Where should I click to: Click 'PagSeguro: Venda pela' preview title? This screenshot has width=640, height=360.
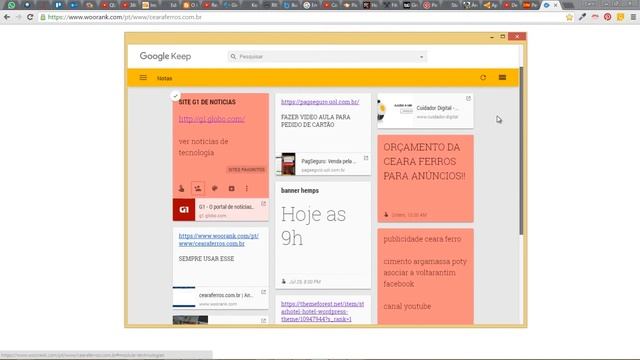coord(329,161)
